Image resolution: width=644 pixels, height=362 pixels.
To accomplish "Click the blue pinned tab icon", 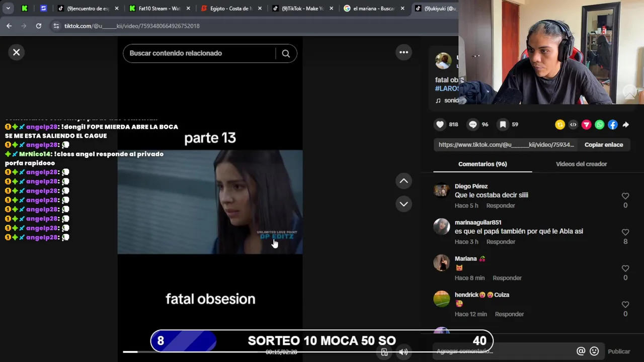I will [x=43, y=9].
